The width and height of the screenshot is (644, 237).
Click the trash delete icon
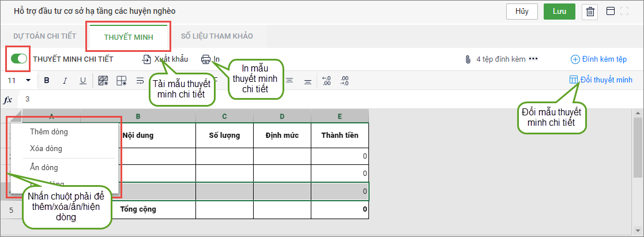590,12
